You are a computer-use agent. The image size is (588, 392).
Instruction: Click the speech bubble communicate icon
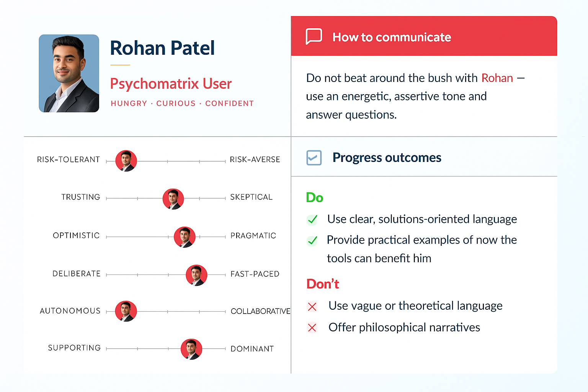click(x=314, y=36)
